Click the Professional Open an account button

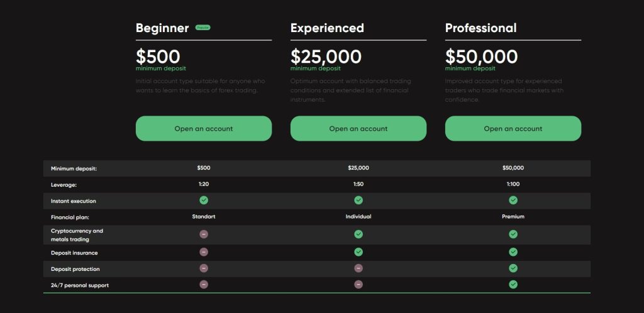(x=513, y=128)
